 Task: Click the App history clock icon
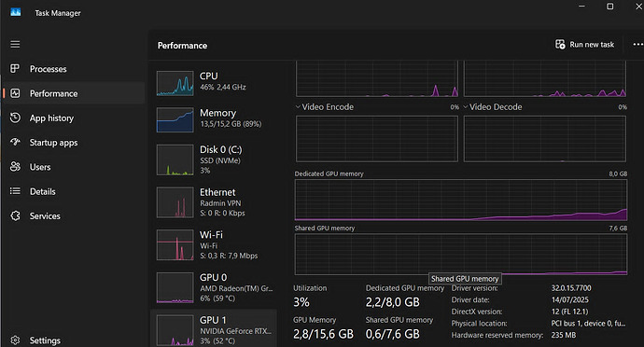coord(15,118)
